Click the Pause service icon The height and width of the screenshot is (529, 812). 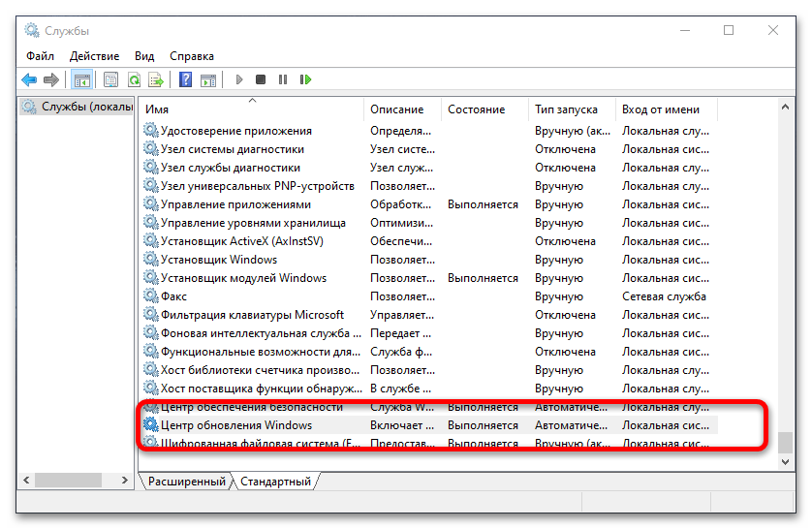(283, 79)
